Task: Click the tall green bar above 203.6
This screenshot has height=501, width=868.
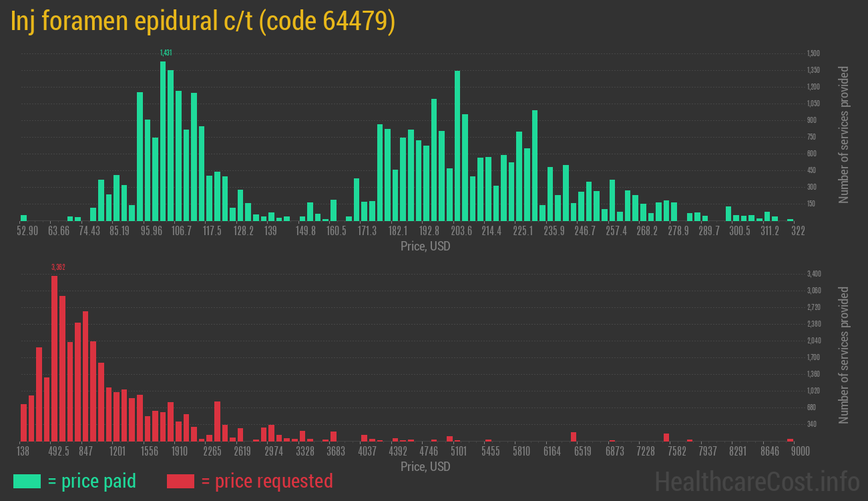Action: [457, 146]
